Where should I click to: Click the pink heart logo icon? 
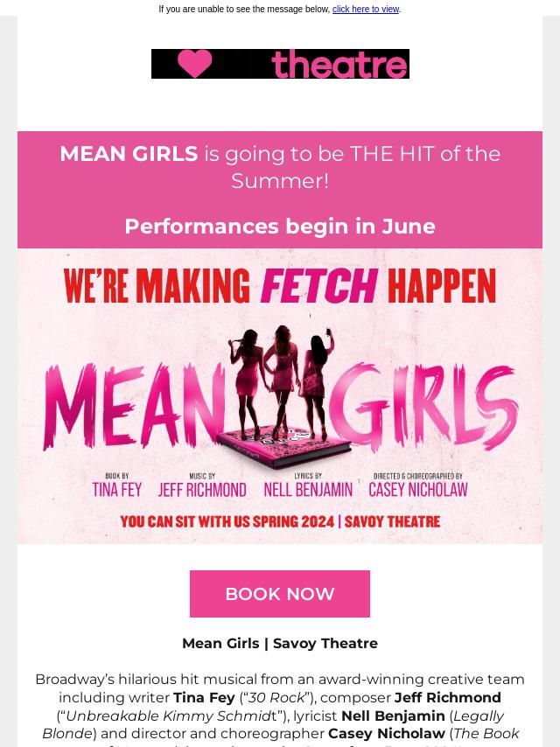(x=194, y=64)
